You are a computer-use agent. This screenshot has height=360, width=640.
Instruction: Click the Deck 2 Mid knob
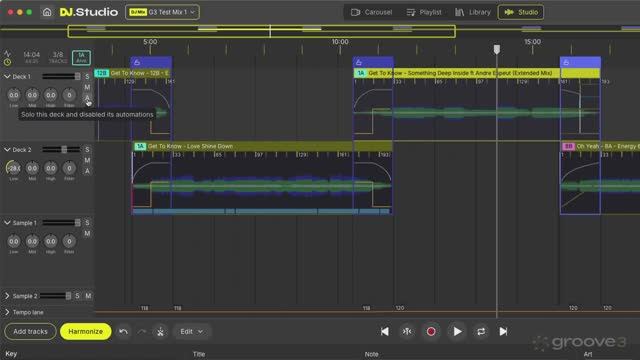pos(32,168)
